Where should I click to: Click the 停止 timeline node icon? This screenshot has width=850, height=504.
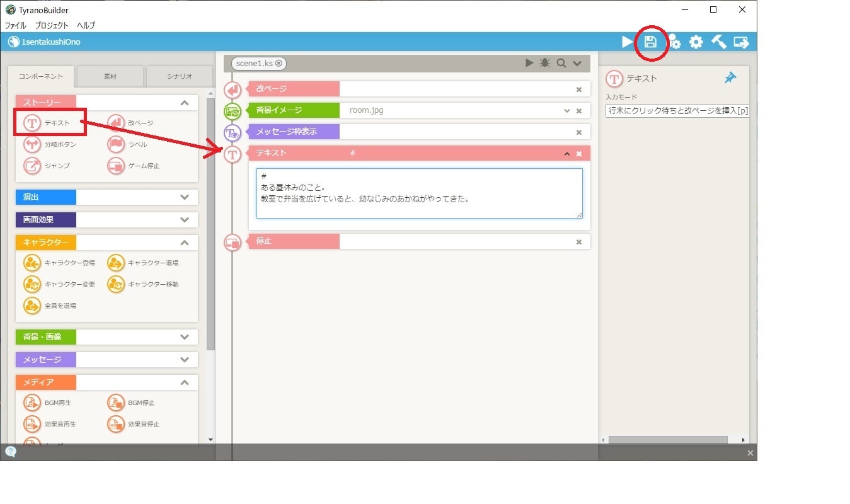click(233, 243)
